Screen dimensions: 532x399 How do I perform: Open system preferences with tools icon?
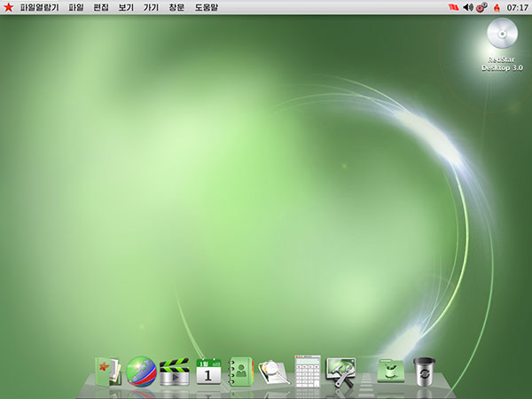pyautogui.click(x=340, y=372)
